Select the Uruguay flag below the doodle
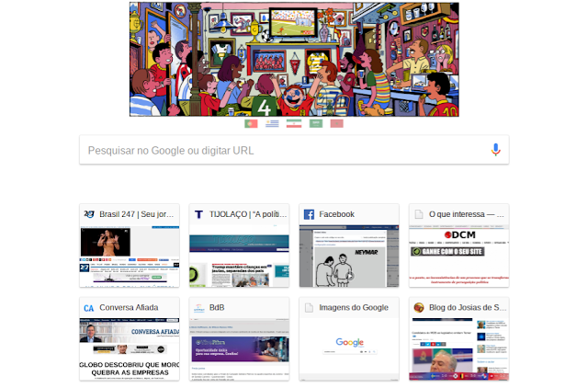Screen dimensions: 588x388 click(272, 123)
